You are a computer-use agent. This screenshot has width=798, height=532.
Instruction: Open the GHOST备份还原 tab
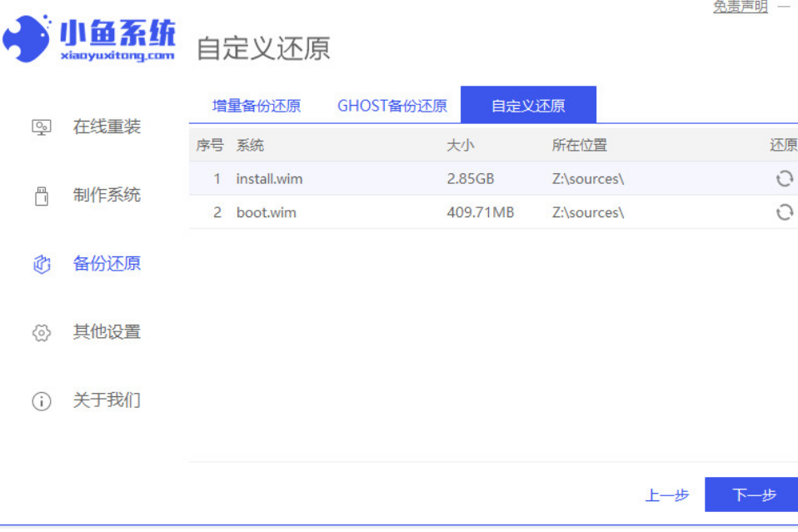point(392,106)
